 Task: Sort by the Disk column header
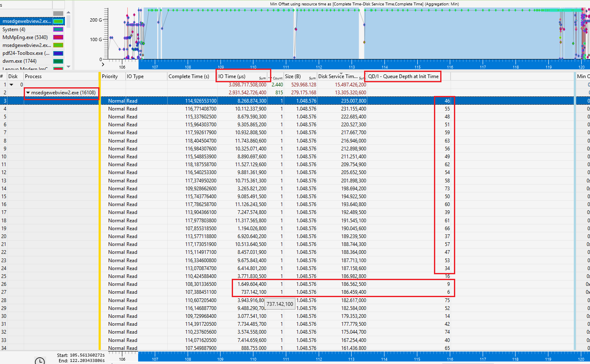pos(13,76)
